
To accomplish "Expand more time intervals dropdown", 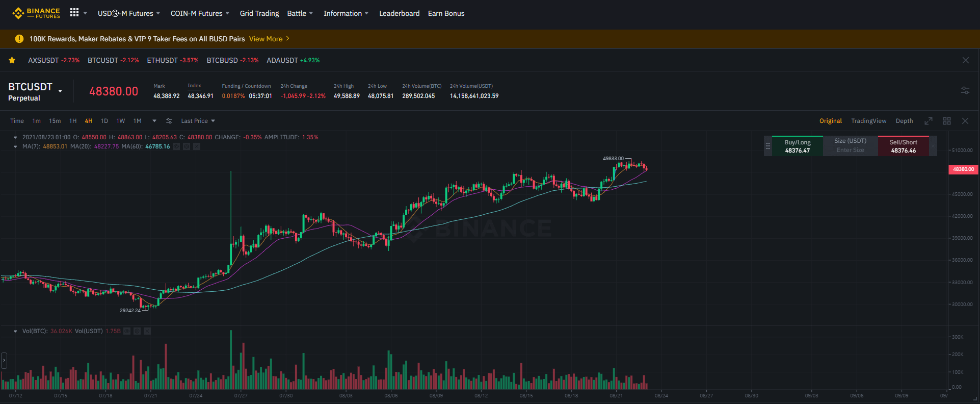I will tap(154, 121).
